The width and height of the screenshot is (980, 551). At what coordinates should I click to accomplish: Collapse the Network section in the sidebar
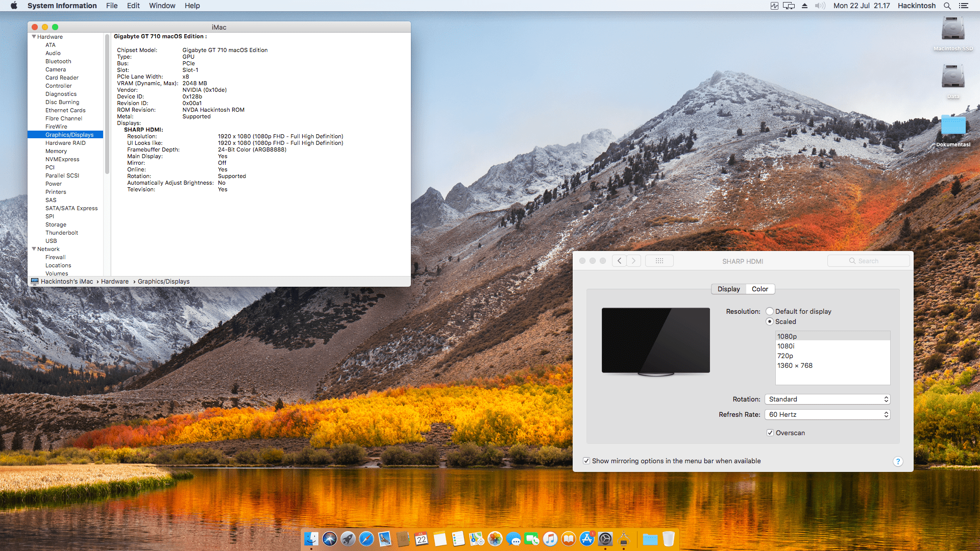(x=34, y=249)
